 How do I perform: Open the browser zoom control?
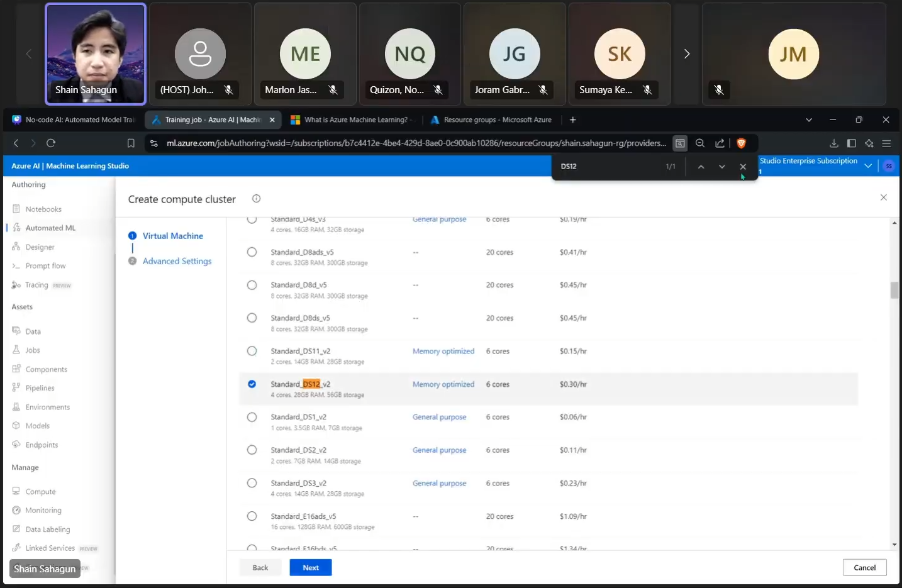[x=699, y=143]
